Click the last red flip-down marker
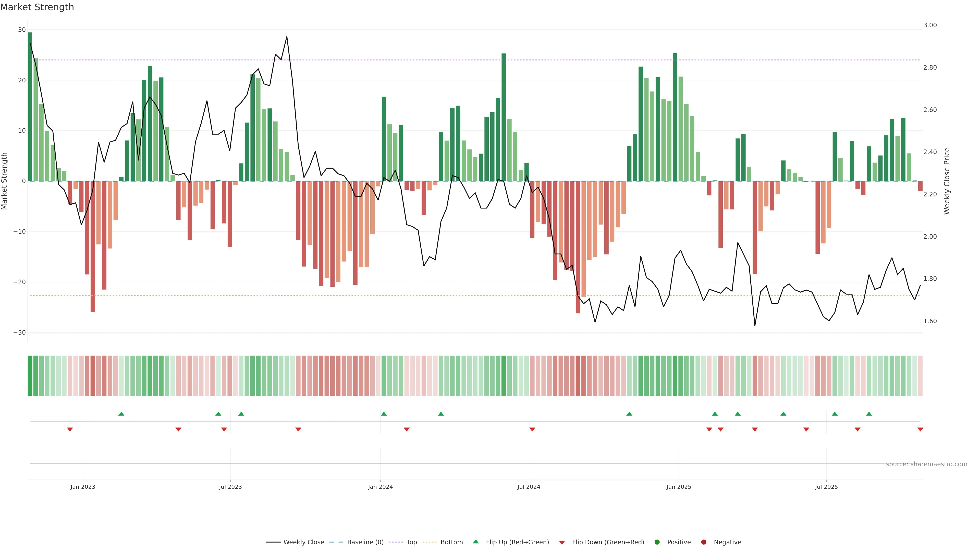 pos(920,429)
